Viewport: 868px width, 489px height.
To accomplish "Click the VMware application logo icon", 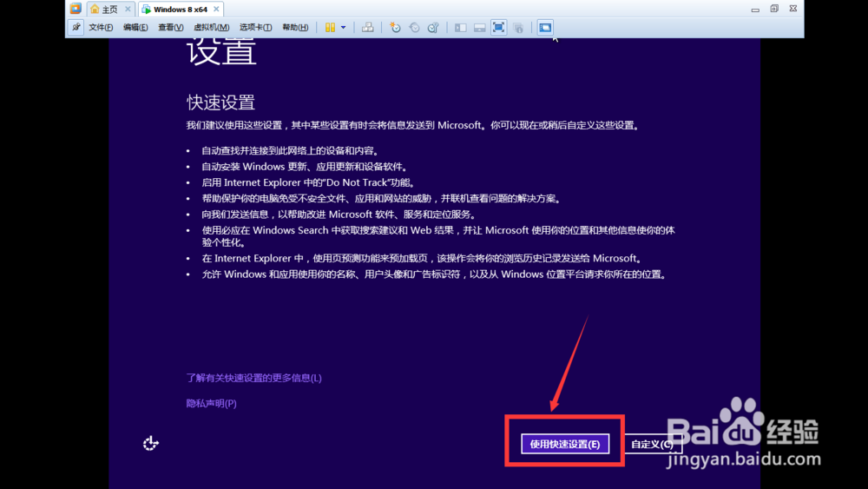I will 76,9.
